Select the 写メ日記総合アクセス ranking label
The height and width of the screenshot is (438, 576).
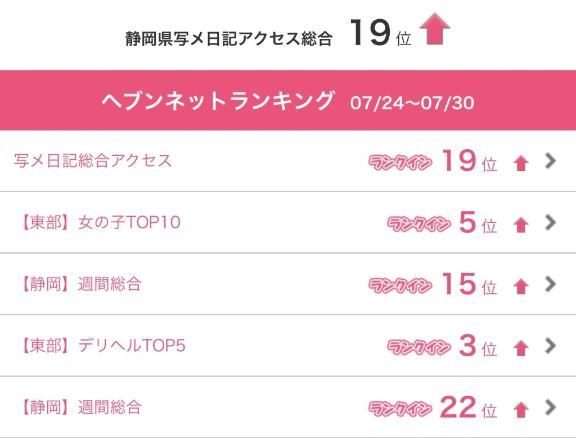93,161
